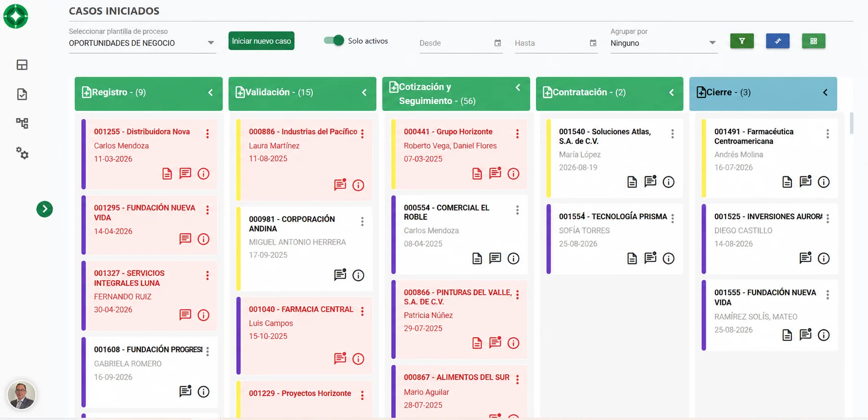
Task: Click the Desde date field
Action: click(461, 43)
